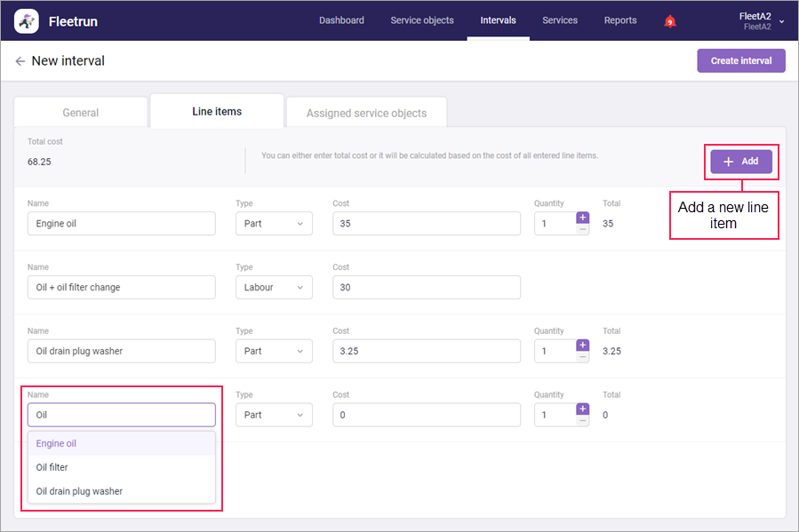This screenshot has width=799, height=532.
Task: Add a new line item
Action: 740,162
